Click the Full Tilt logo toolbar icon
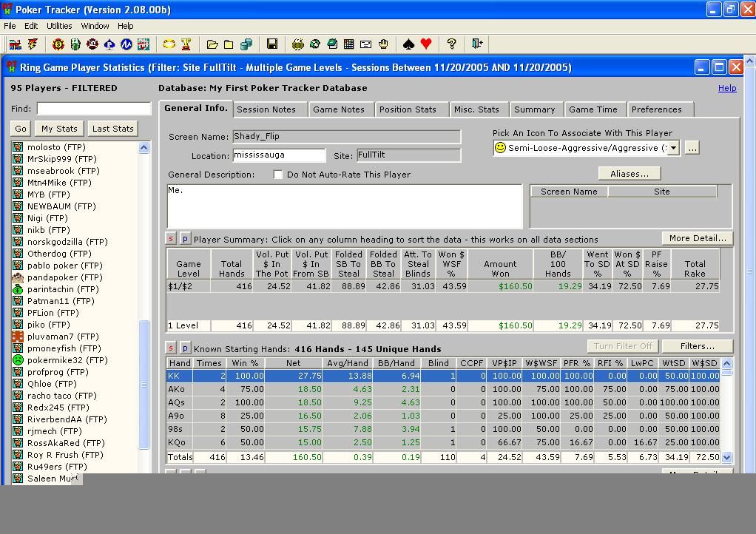The height and width of the screenshot is (534, 756). pos(144,44)
